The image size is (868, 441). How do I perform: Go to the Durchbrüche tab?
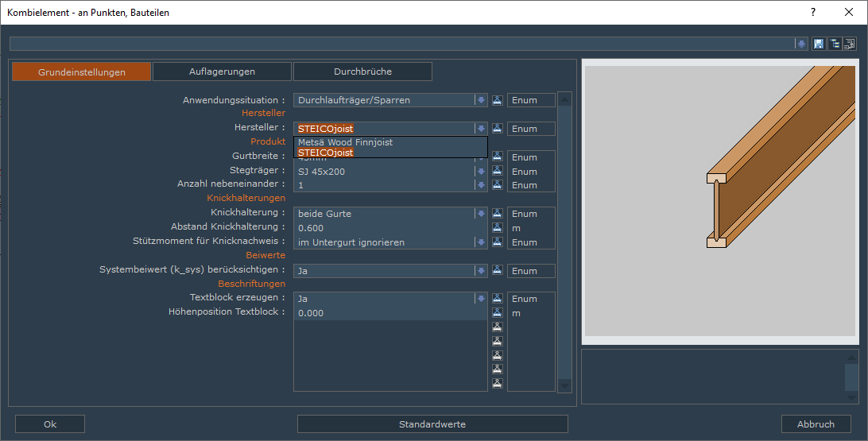tap(362, 72)
